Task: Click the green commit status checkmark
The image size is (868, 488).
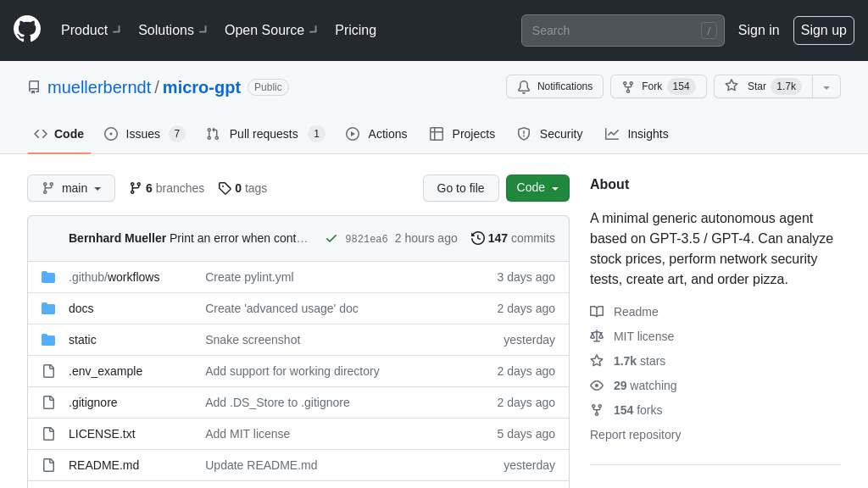Action: click(331, 238)
